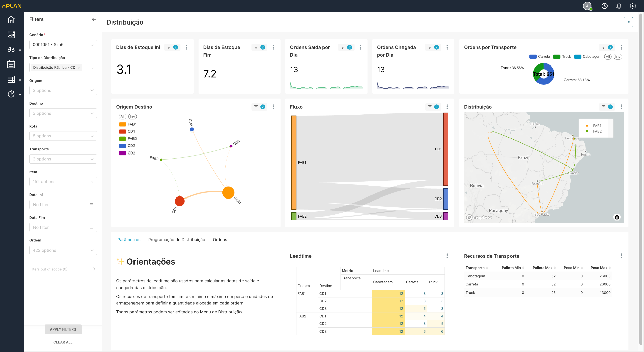Click the Data Fim input field
Screen dimensions: 644x352
pos(63,227)
